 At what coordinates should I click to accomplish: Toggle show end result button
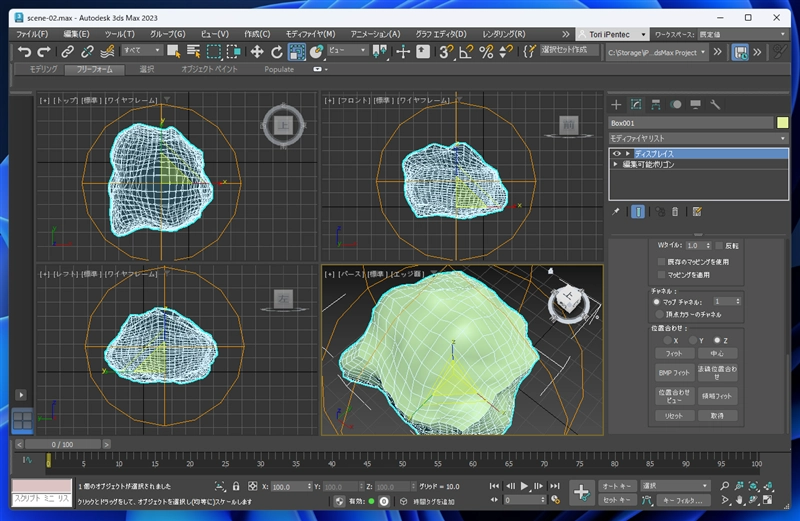point(638,211)
